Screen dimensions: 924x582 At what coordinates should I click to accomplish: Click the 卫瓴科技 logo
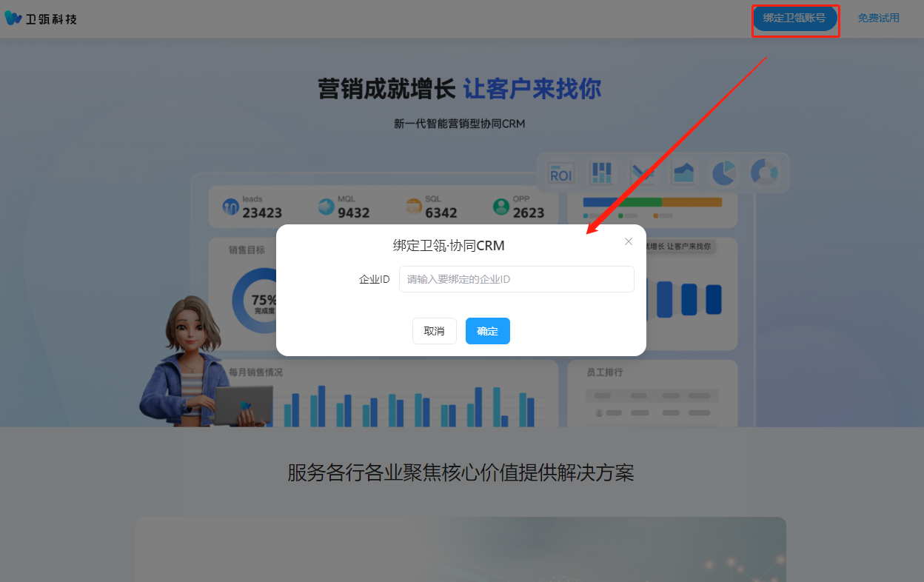(41, 19)
